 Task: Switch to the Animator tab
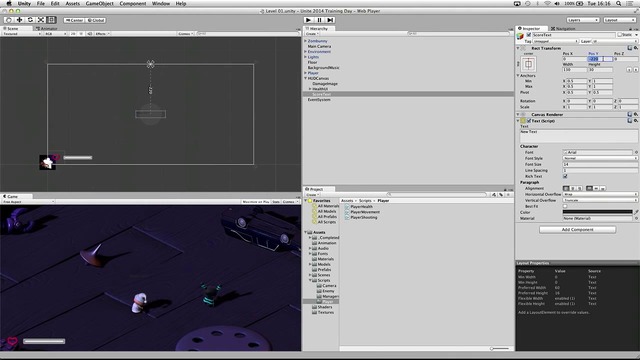(x=47, y=29)
